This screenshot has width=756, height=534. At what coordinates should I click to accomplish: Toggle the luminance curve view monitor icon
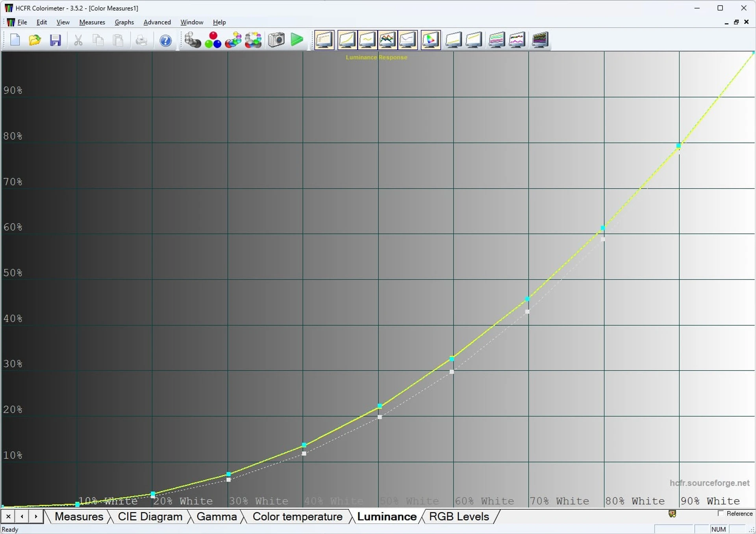(347, 40)
